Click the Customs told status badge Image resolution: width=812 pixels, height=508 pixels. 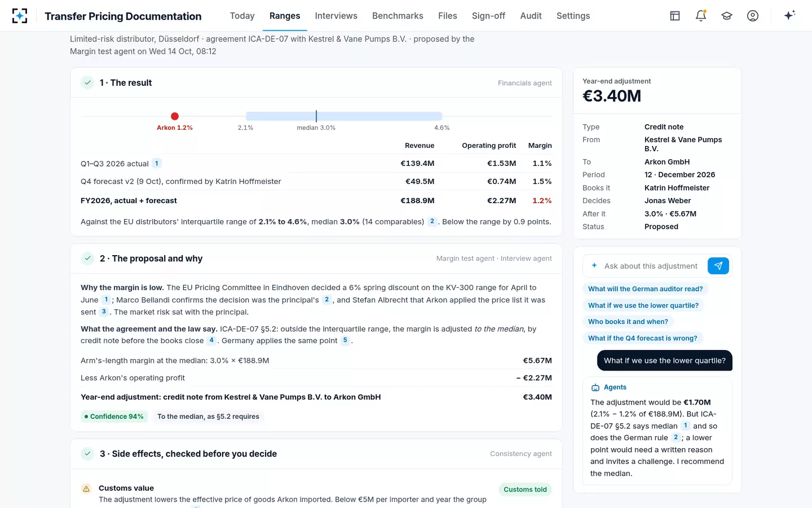tap(525, 489)
